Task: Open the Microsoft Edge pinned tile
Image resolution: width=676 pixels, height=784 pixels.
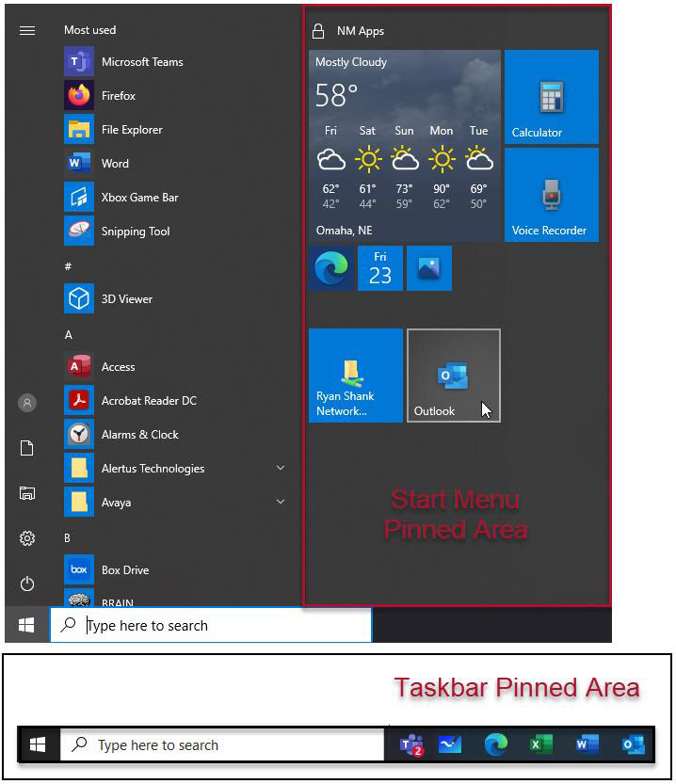Action: (331, 268)
